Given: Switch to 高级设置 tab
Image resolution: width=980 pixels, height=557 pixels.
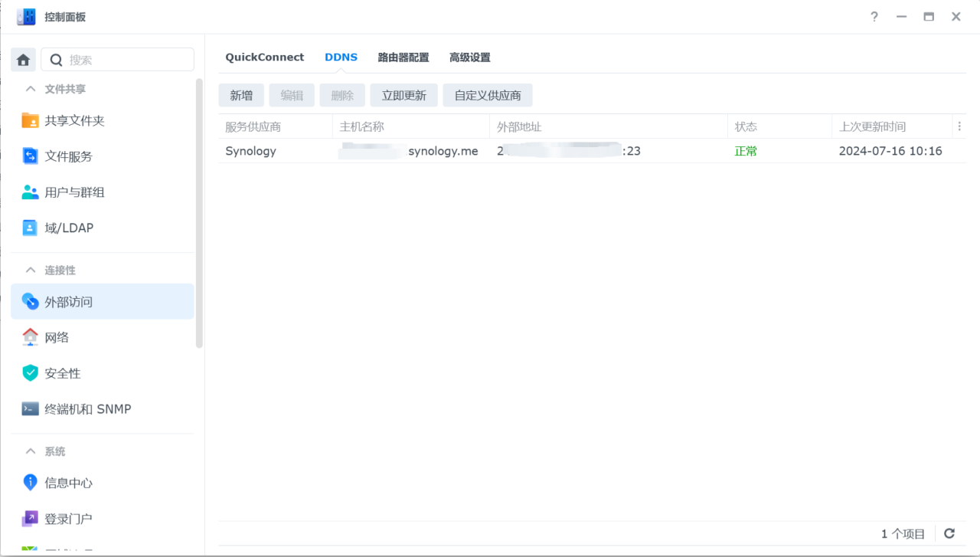Looking at the screenshot, I should [470, 57].
